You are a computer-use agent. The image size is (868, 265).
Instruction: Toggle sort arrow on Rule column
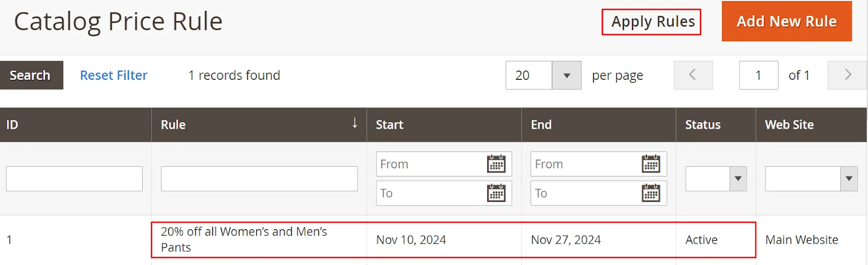point(355,123)
